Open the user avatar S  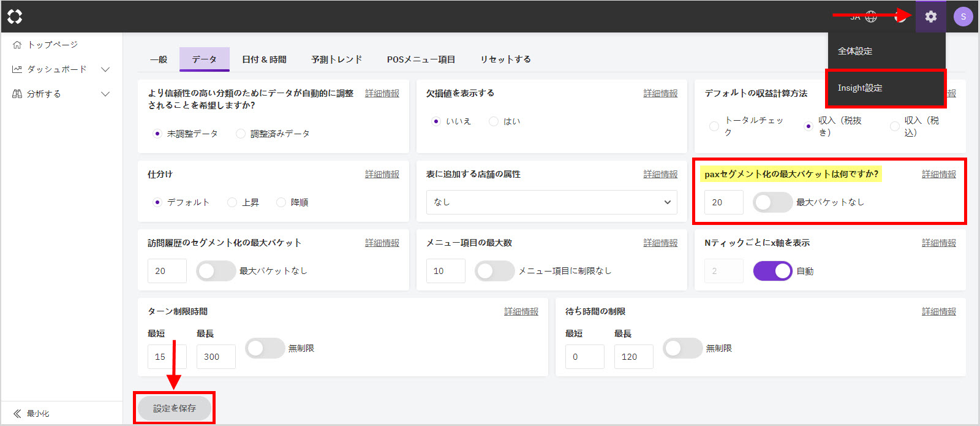[x=963, y=17]
